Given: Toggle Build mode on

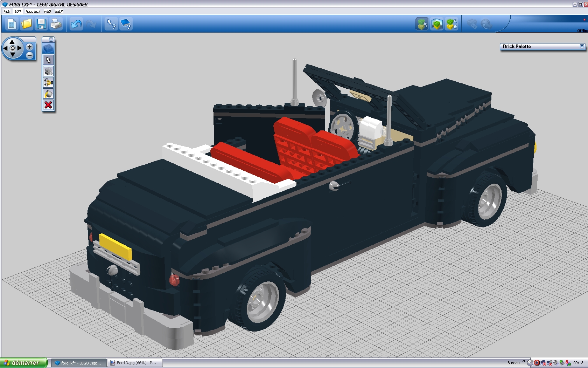Looking at the screenshot, I should [422, 24].
